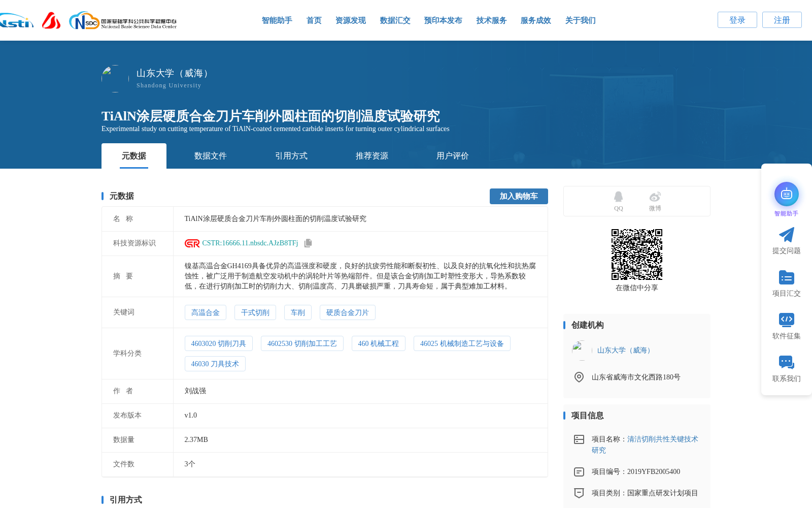Select the 元数据 tab
The height and width of the screenshot is (508, 812).
coord(134,156)
